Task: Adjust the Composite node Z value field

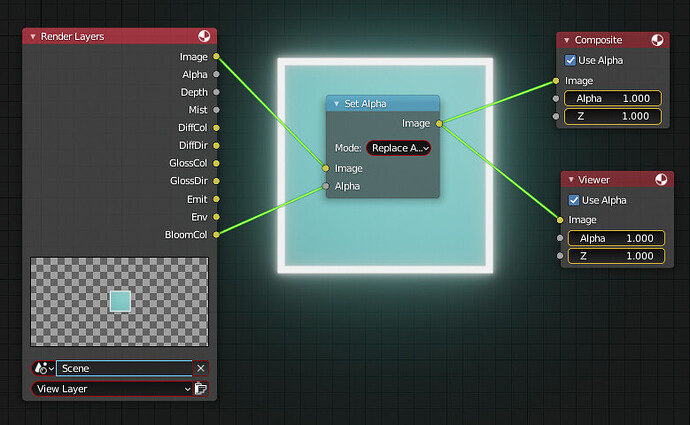Action: 613,116
